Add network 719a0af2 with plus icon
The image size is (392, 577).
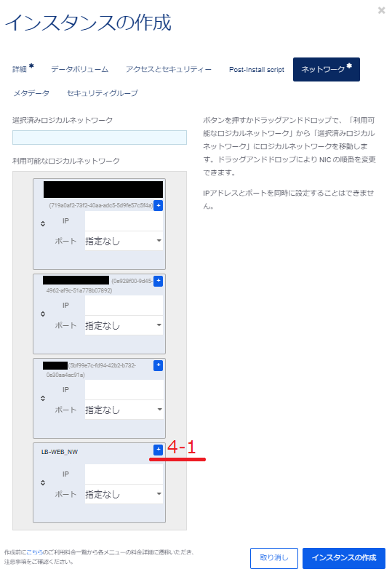(158, 205)
